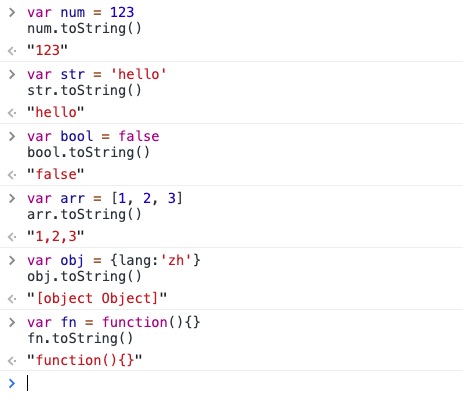Click the input chevron beside 'var num = 123'
This screenshot has width=463, height=404.
coord(12,13)
